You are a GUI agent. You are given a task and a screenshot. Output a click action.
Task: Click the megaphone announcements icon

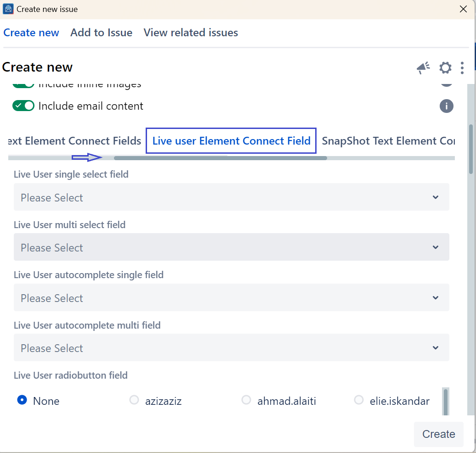[423, 68]
